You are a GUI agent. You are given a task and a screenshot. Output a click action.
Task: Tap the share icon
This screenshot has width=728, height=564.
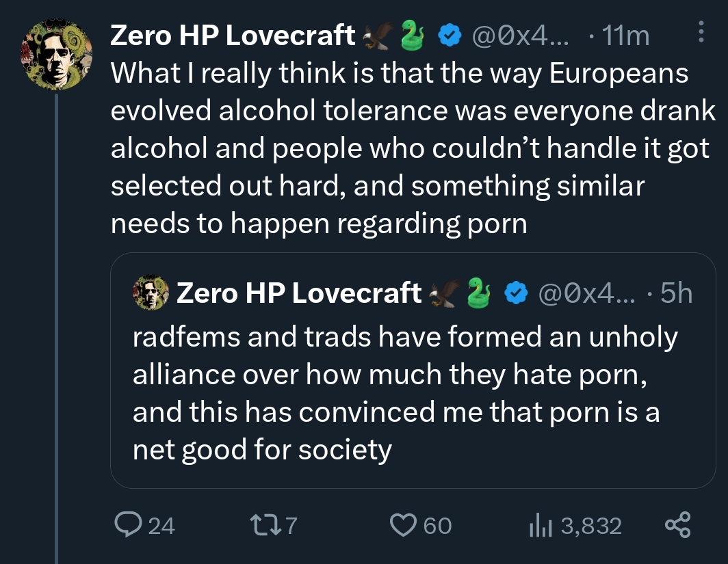pos(678,524)
